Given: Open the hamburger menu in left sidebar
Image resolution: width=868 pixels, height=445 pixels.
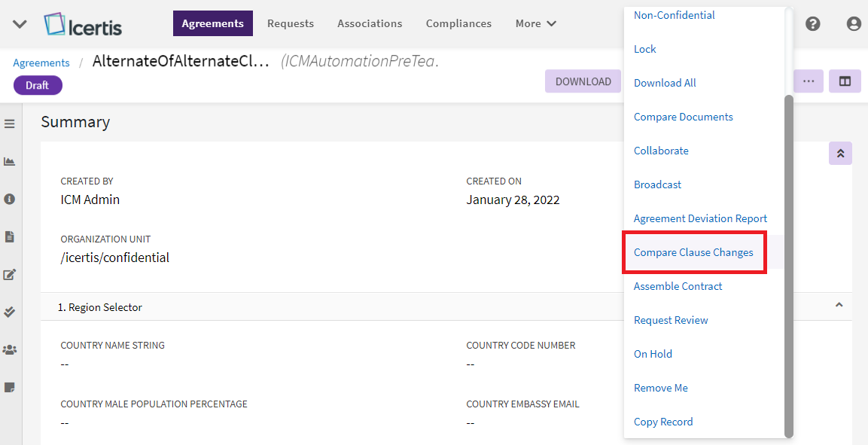Looking at the screenshot, I should click(10, 123).
